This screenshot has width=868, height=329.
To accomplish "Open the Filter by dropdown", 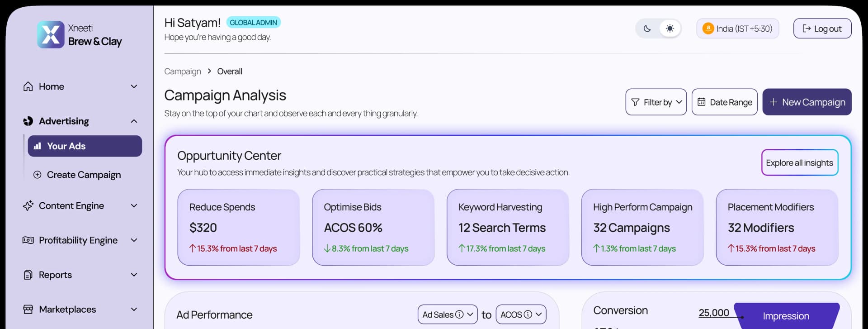I will click(656, 102).
